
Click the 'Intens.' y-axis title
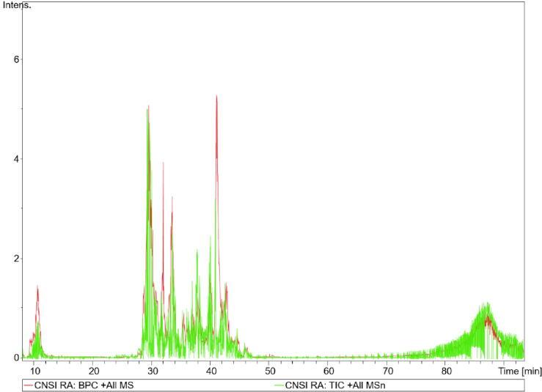[17, 5]
